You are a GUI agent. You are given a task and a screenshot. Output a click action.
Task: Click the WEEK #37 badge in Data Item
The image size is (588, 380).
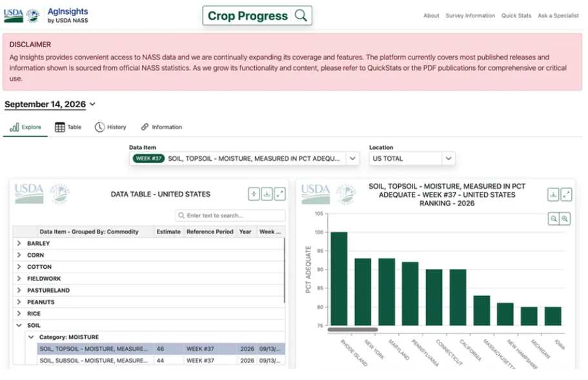(x=148, y=158)
